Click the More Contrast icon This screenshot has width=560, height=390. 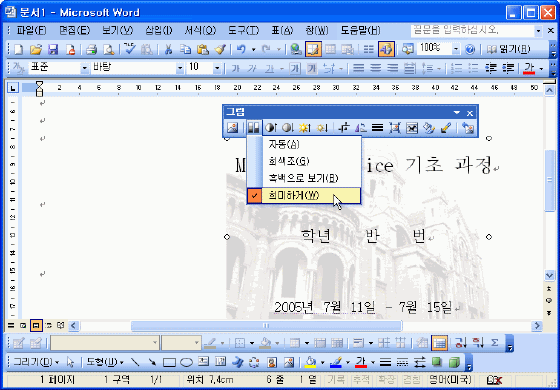[270, 128]
